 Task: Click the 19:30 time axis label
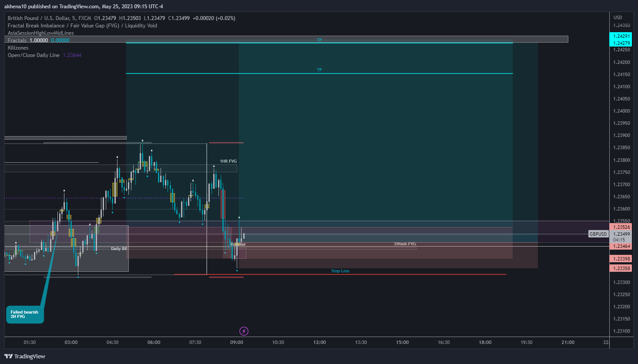[527, 342]
